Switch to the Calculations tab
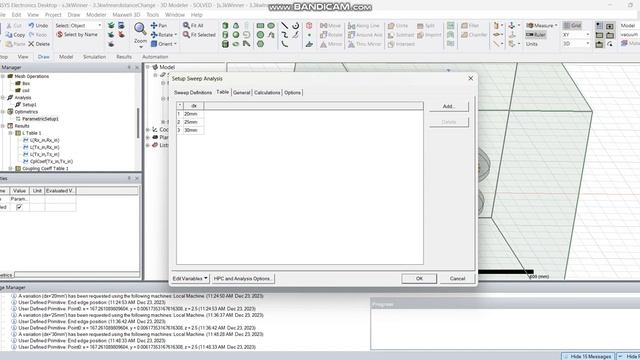Image resolution: width=640 pixels, height=360 pixels. pyautogui.click(x=267, y=93)
